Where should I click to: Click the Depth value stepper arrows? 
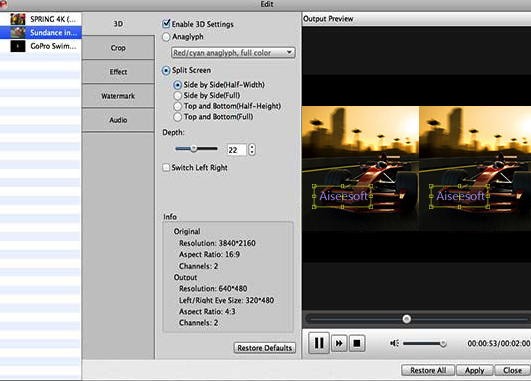tap(252, 149)
